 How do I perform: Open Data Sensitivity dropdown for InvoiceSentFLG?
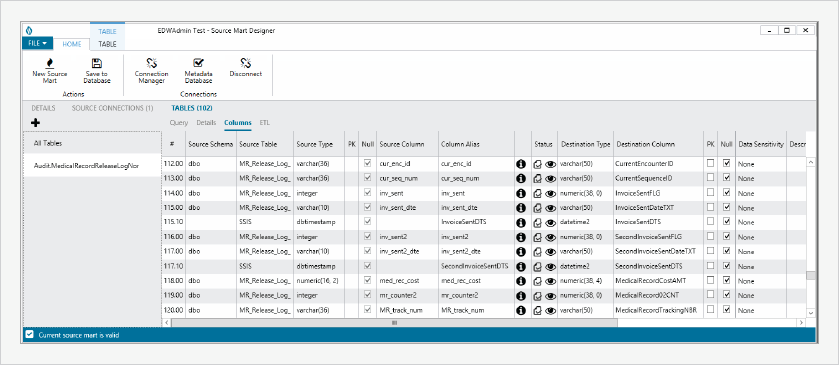pos(760,194)
